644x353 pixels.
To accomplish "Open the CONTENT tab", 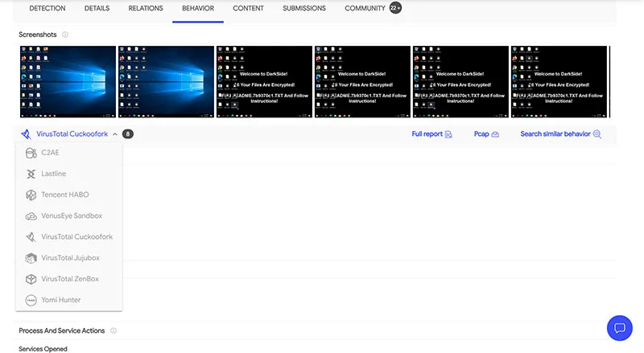I will (x=248, y=8).
